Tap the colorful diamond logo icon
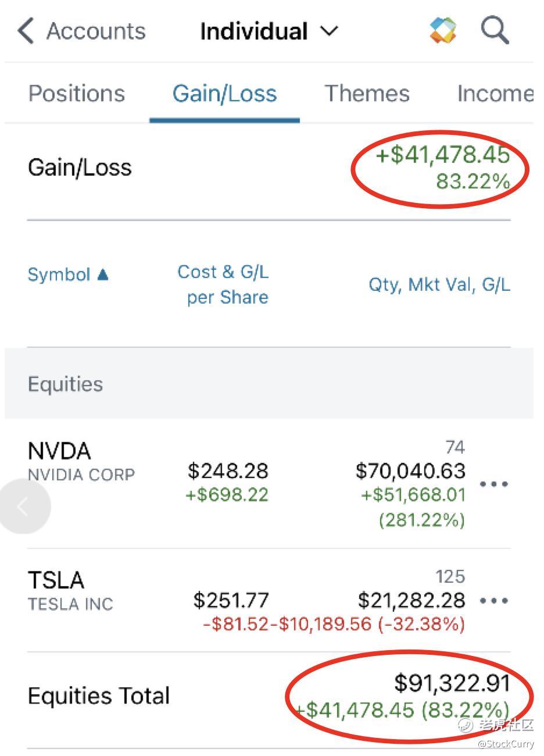 (x=443, y=30)
